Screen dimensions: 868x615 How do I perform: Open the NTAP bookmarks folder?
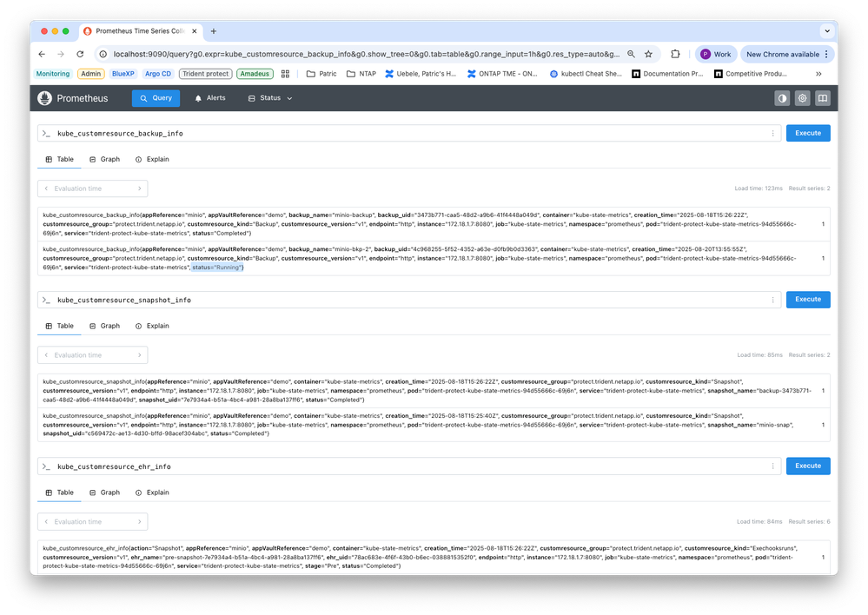point(361,74)
